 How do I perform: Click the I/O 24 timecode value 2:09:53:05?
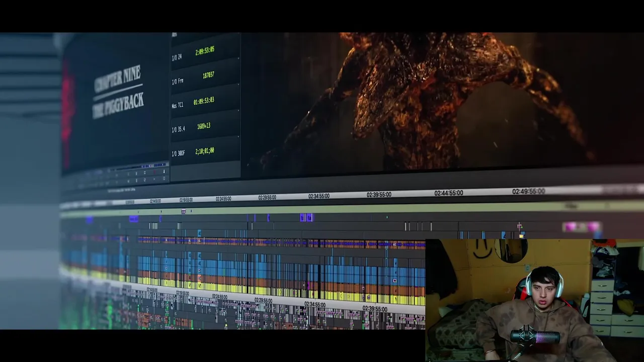pyautogui.click(x=205, y=50)
